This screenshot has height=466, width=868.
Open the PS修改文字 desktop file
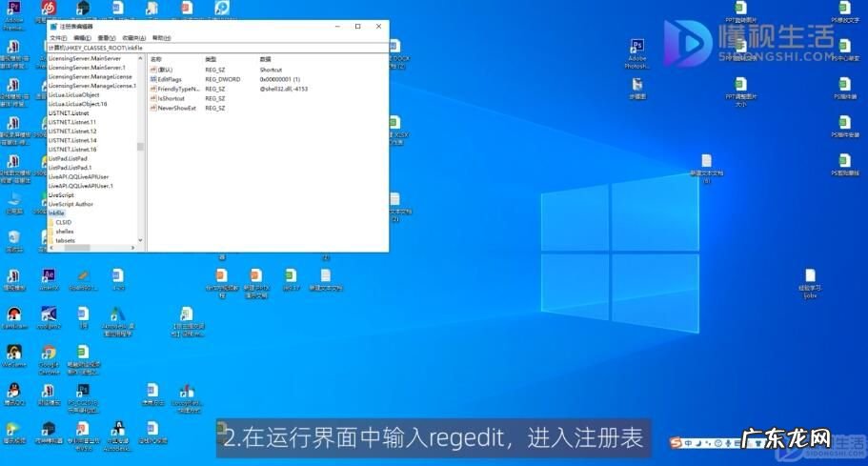tap(845, 11)
